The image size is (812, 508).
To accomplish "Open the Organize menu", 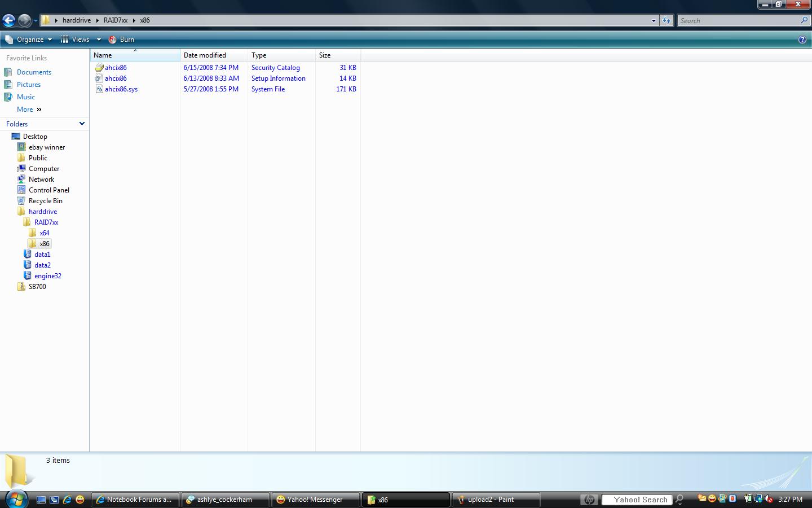I will coord(29,40).
